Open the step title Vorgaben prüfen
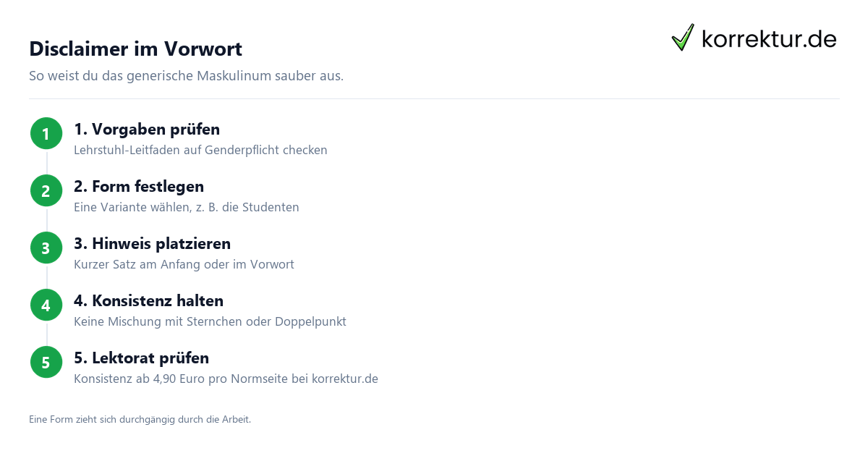Screen dimensions: 868x456 click(147, 129)
